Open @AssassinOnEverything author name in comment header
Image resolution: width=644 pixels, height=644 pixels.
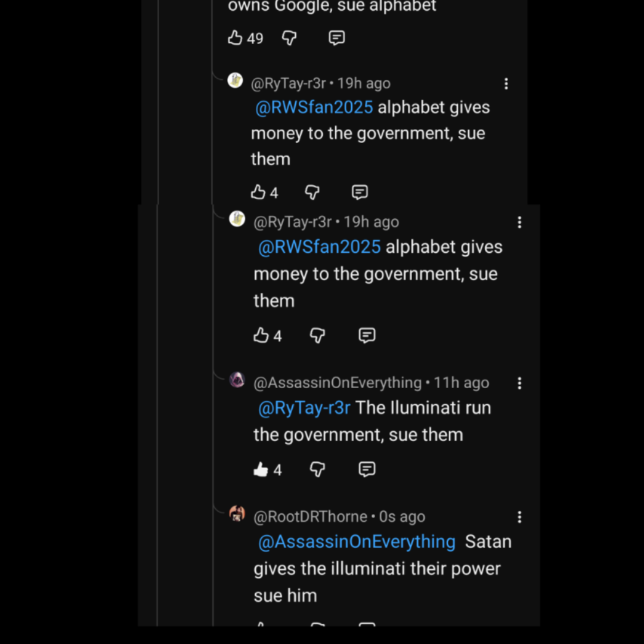[x=338, y=383]
